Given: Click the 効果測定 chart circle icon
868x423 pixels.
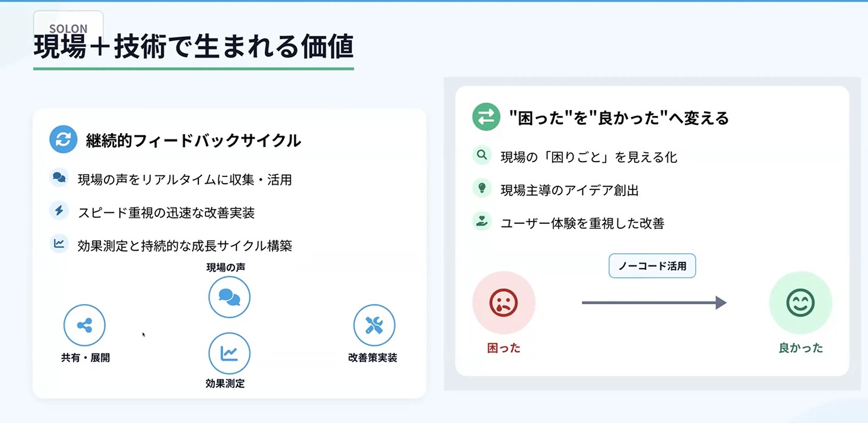Looking at the screenshot, I should [229, 353].
